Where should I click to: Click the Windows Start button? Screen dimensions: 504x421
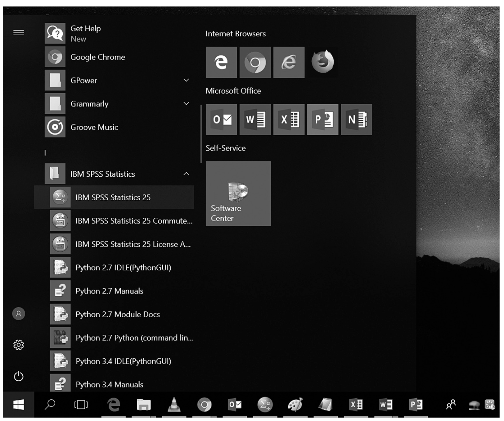tap(19, 405)
